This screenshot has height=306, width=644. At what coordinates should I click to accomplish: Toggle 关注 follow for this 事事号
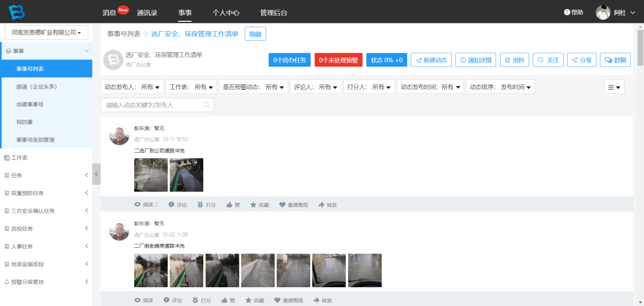[548, 60]
